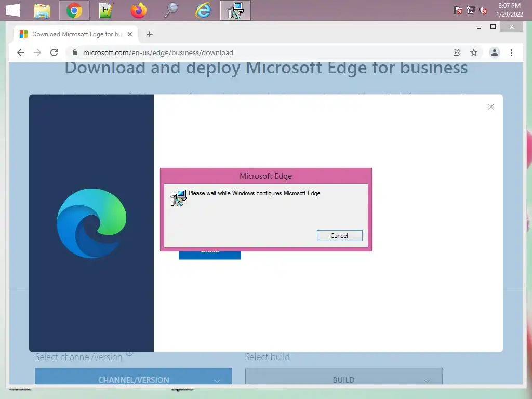Share this page via Chrome share icon
532x399 pixels.
[457, 52]
